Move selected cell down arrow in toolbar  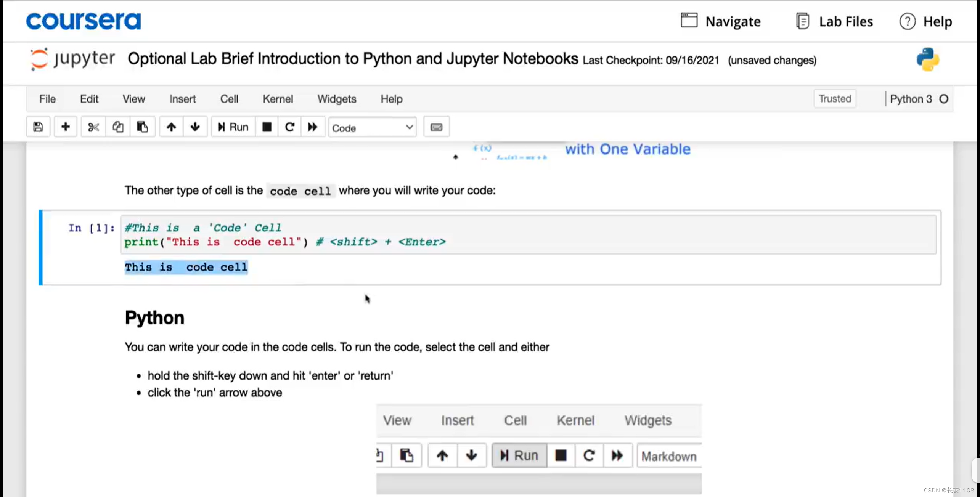[x=195, y=127]
